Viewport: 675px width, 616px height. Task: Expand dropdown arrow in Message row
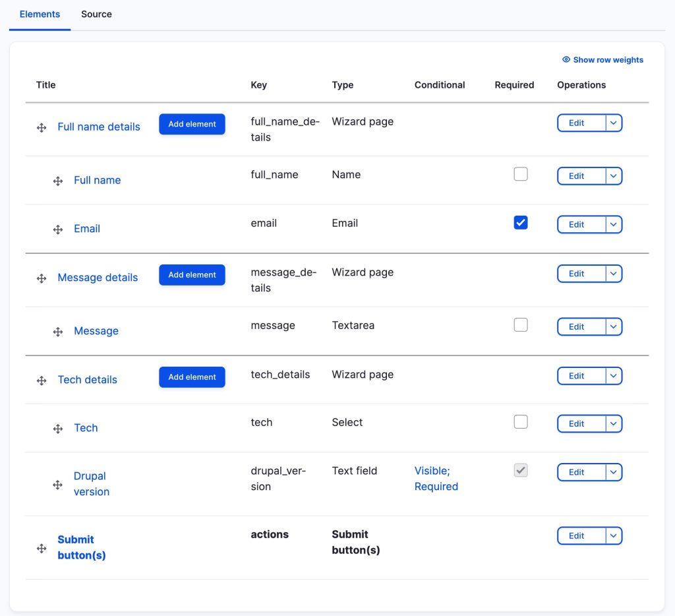(614, 326)
